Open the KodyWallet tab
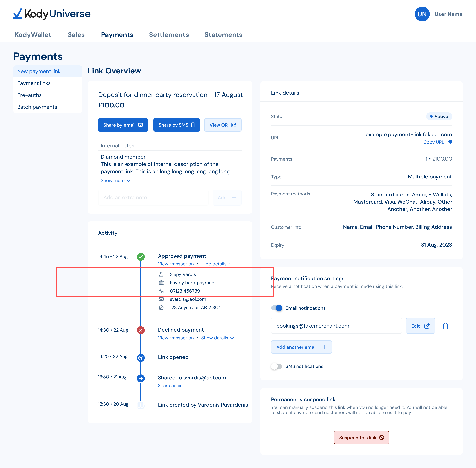The image size is (476, 468). click(33, 35)
